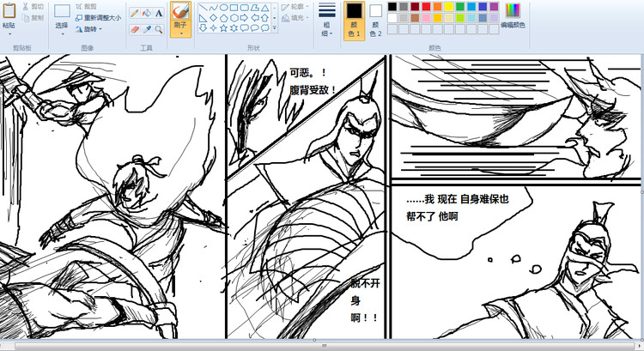Open the 刷子 brushes dropdown arrow

pyautogui.click(x=180, y=34)
